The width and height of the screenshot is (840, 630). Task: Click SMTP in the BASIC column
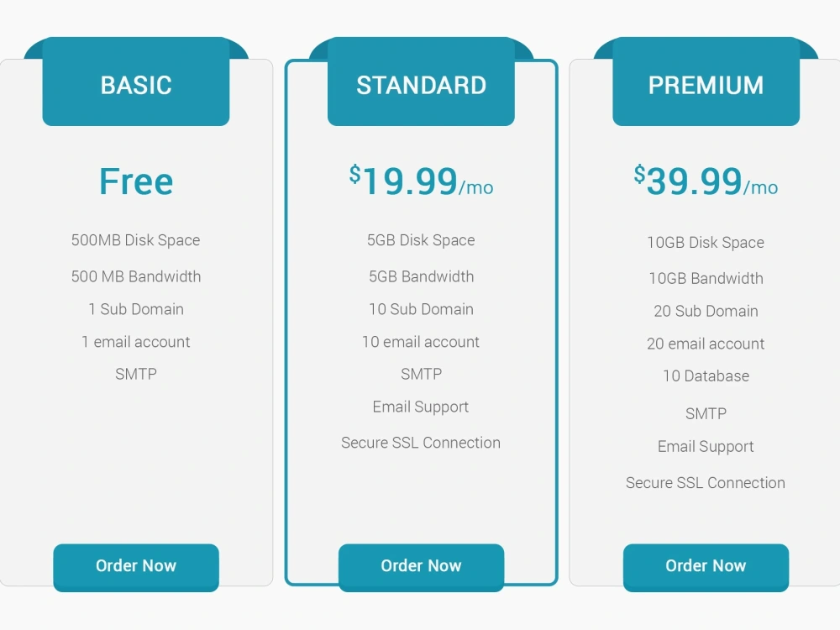click(x=135, y=374)
